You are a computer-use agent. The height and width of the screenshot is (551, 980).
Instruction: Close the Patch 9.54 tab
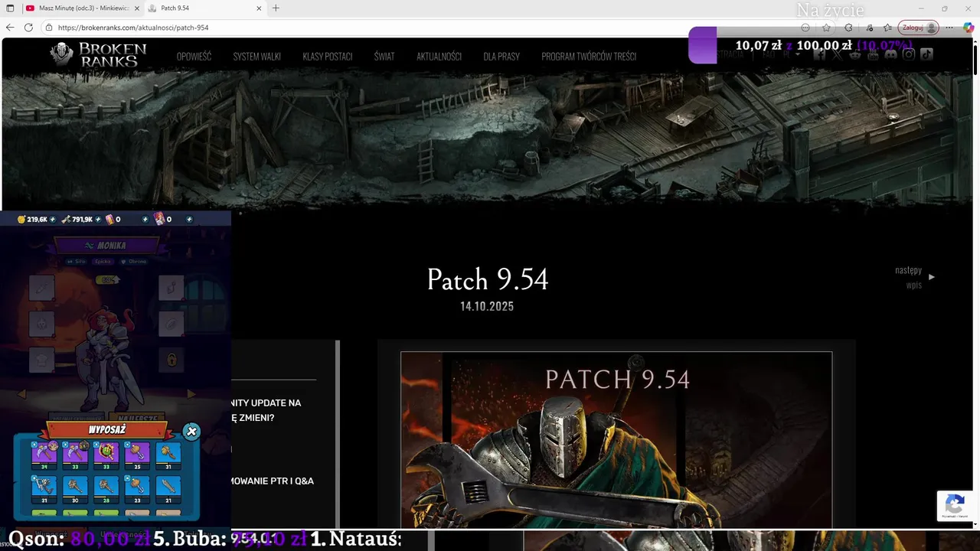[x=259, y=8]
